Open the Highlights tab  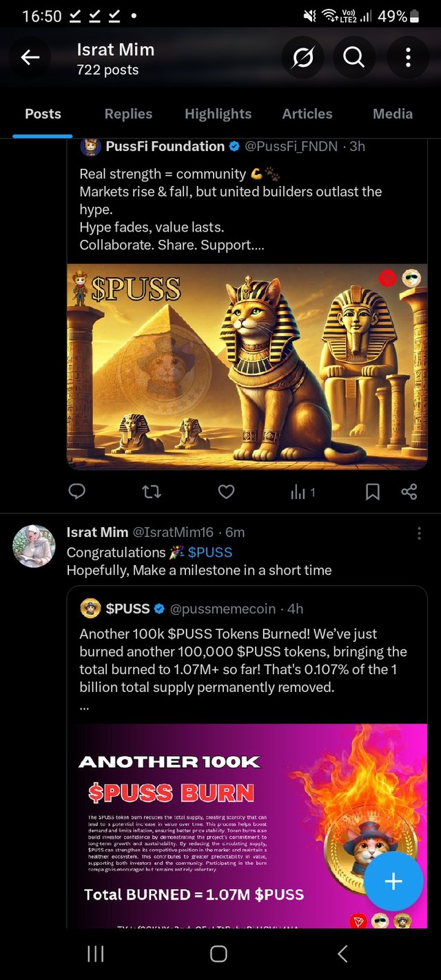pyautogui.click(x=218, y=114)
